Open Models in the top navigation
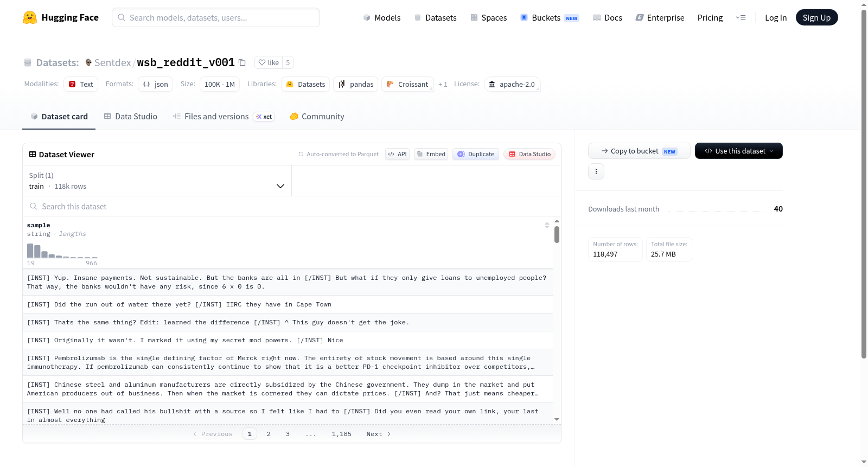 (382, 17)
